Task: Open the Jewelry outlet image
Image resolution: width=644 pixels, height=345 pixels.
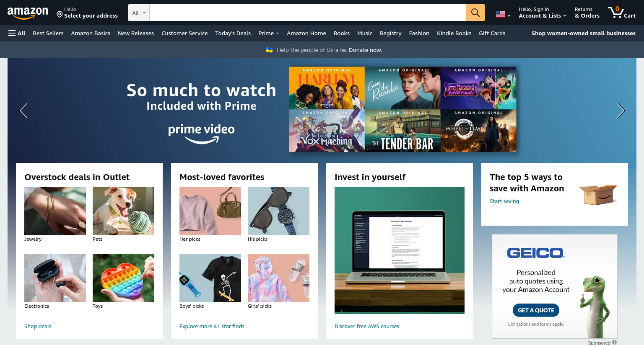Action: click(55, 211)
